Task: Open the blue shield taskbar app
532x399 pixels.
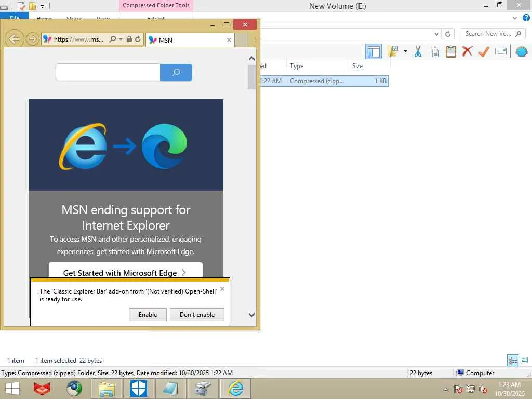Action: point(138,389)
